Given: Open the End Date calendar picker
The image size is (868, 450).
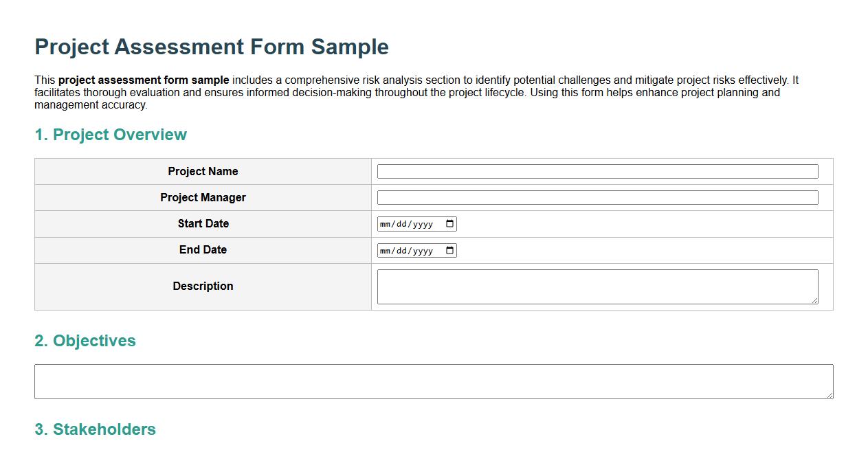Looking at the screenshot, I should (x=449, y=250).
